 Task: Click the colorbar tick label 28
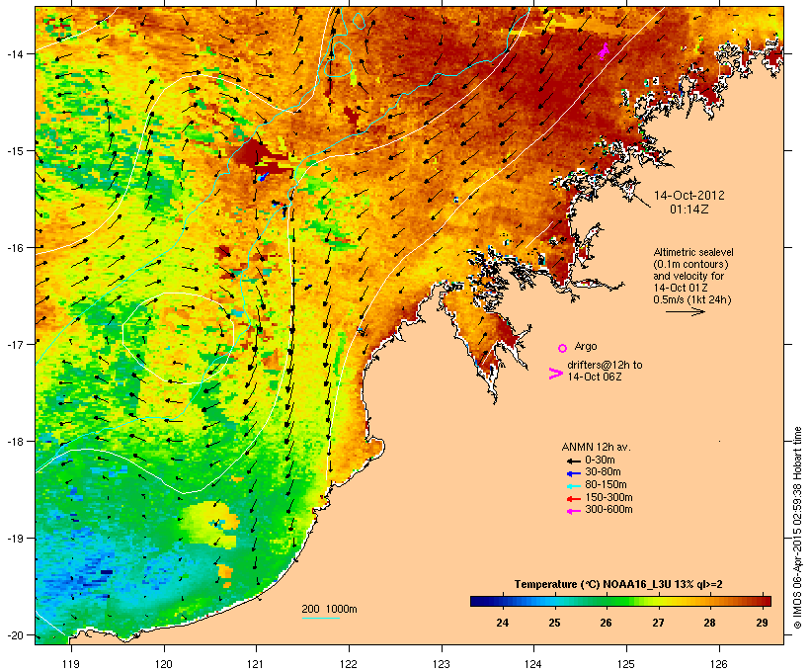click(x=710, y=623)
